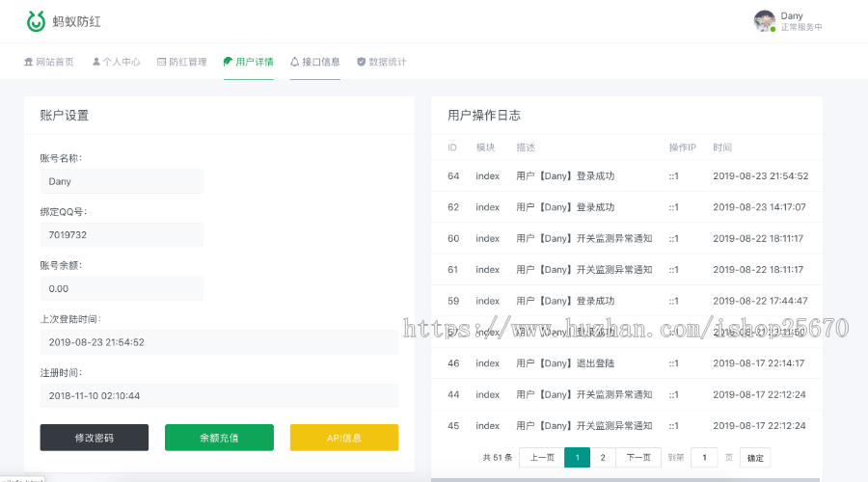868x482 pixels.
Task: Select log row ID 59
Action: point(627,301)
